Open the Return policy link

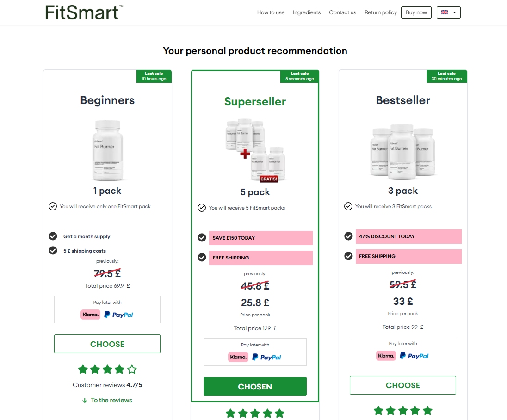point(381,12)
